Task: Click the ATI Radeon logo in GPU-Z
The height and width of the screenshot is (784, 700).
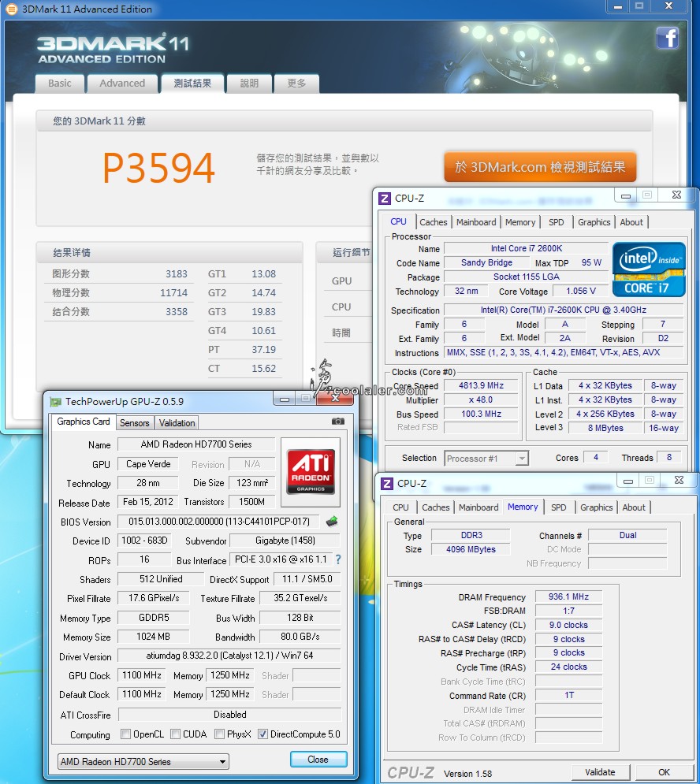Action: 311,472
